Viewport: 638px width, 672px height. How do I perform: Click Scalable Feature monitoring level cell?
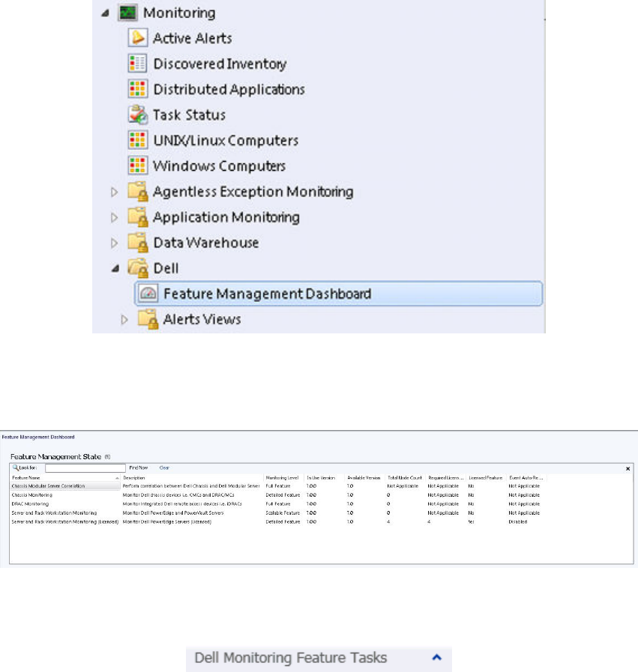(283, 513)
